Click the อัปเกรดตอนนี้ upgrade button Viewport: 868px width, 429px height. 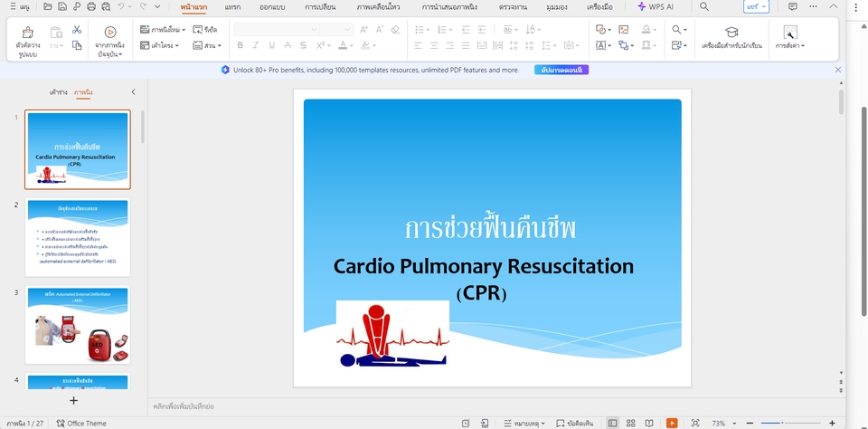[561, 70]
